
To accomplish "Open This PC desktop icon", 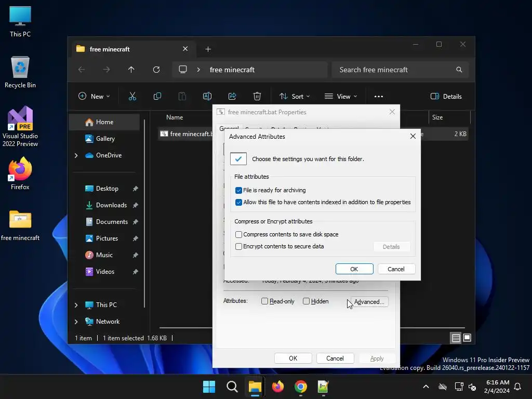I will point(20,21).
